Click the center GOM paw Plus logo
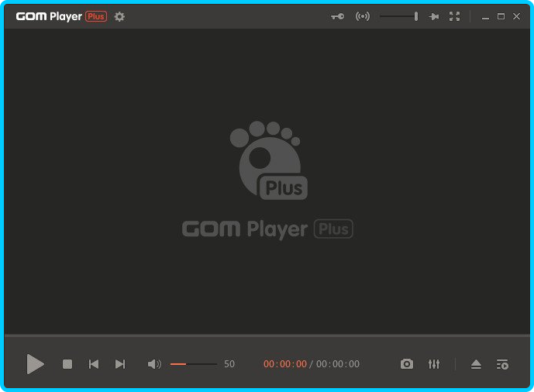 (268, 160)
